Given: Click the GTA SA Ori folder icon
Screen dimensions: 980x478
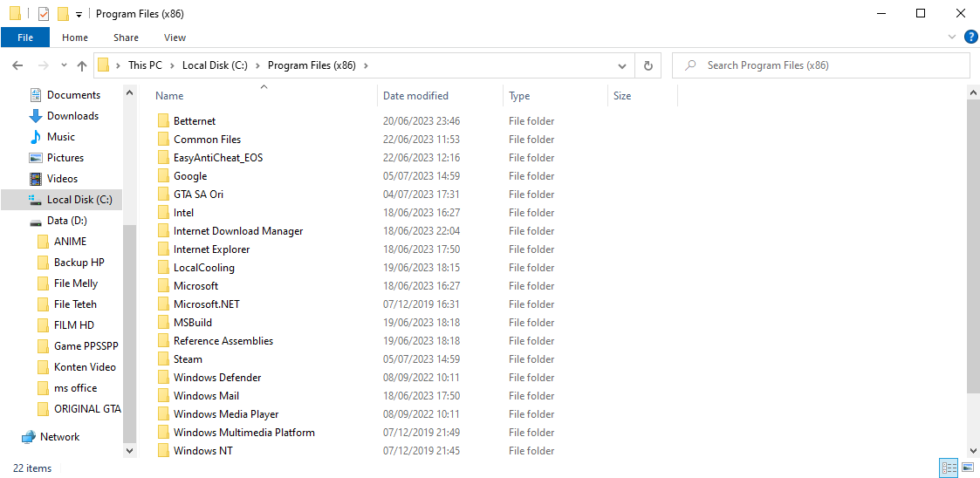Looking at the screenshot, I should [163, 194].
